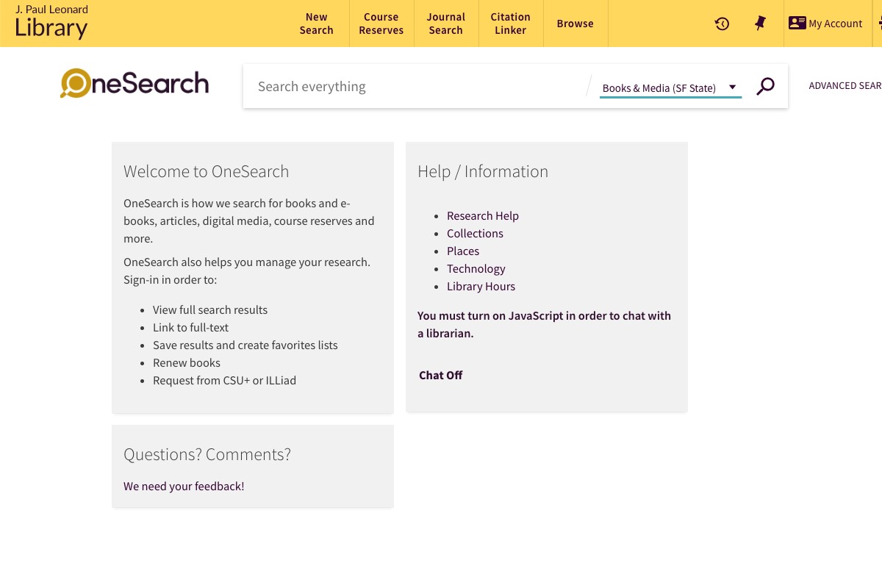Screen dimensions: 882x588
Task: Click J. Paul Leonard Library logo
Action: click(51, 22)
